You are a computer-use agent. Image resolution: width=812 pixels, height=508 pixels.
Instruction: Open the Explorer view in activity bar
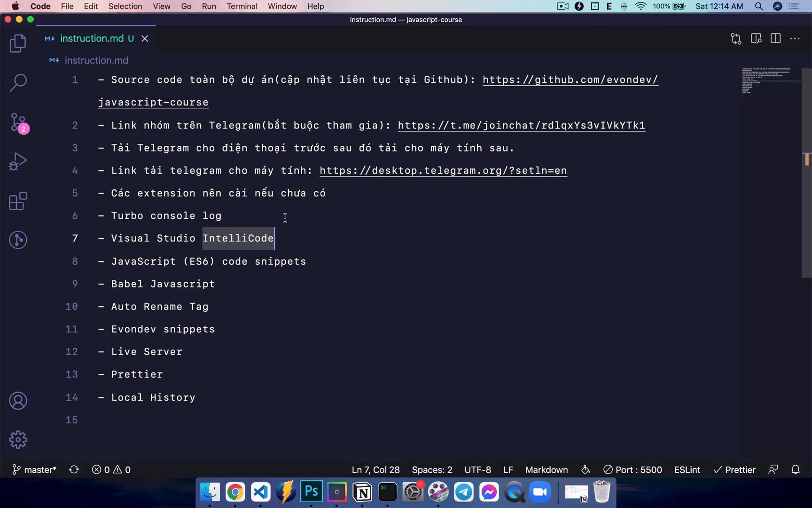point(18,43)
